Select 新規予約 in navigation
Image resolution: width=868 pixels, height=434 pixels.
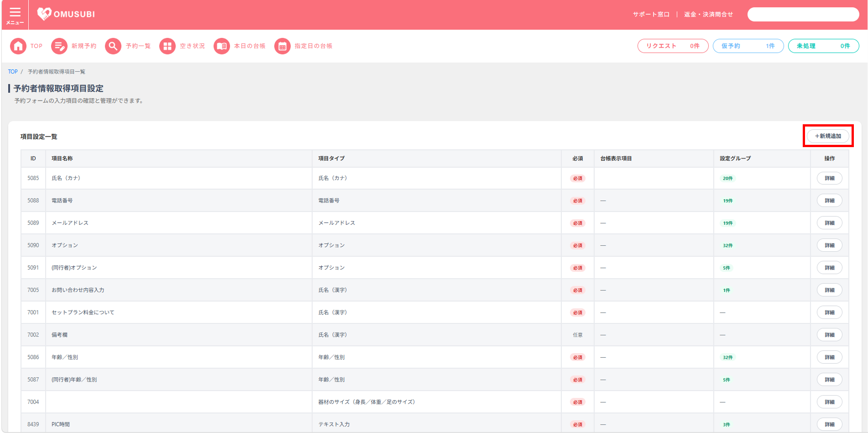84,46
